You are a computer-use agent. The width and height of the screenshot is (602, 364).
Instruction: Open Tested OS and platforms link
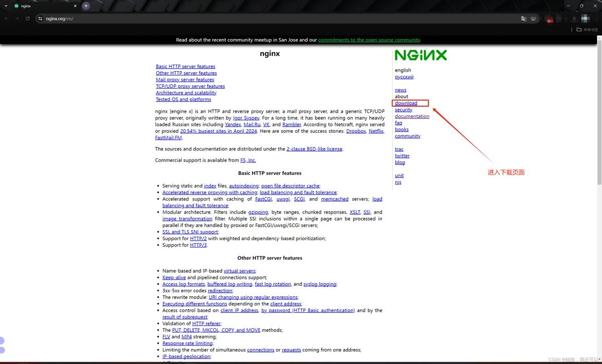[183, 99]
